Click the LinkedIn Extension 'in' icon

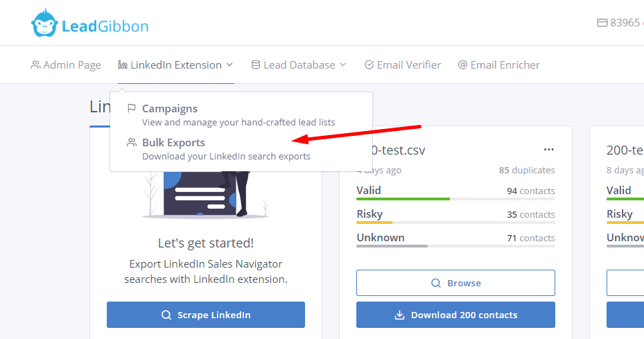click(x=123, y=65)
